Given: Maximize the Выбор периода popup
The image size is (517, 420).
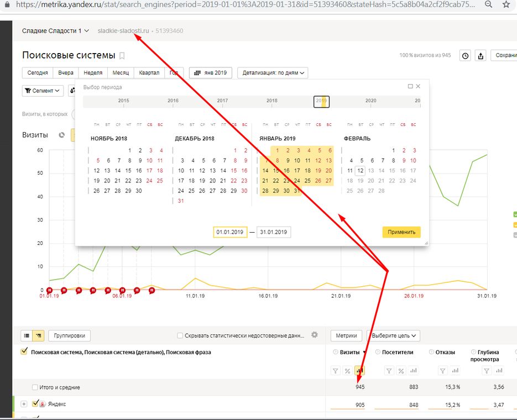Looking at the screenshot, I should [410, 86].
